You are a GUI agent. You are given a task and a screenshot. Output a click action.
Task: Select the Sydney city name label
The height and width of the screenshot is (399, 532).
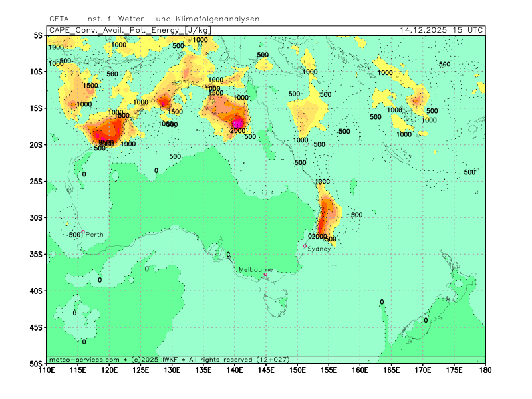click(x=319, y=249)
